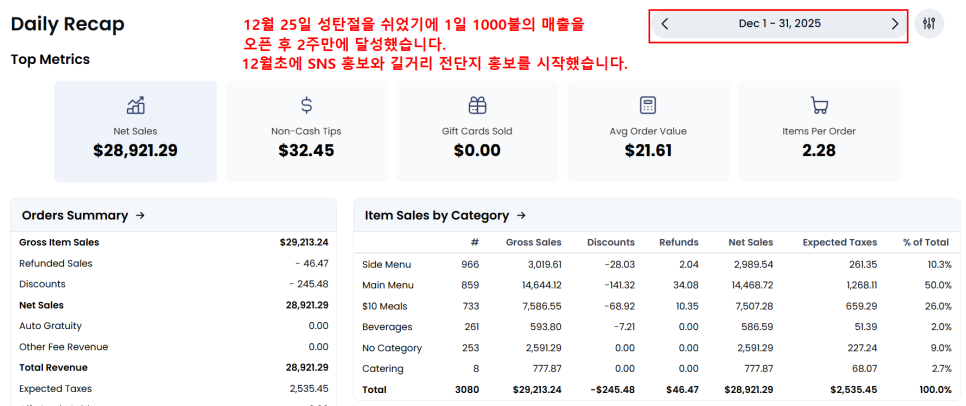This screenshot has height=406, width=966.
Task: Open the Dec 1 - 31, 2025 date picker
Action: (779, 24)
